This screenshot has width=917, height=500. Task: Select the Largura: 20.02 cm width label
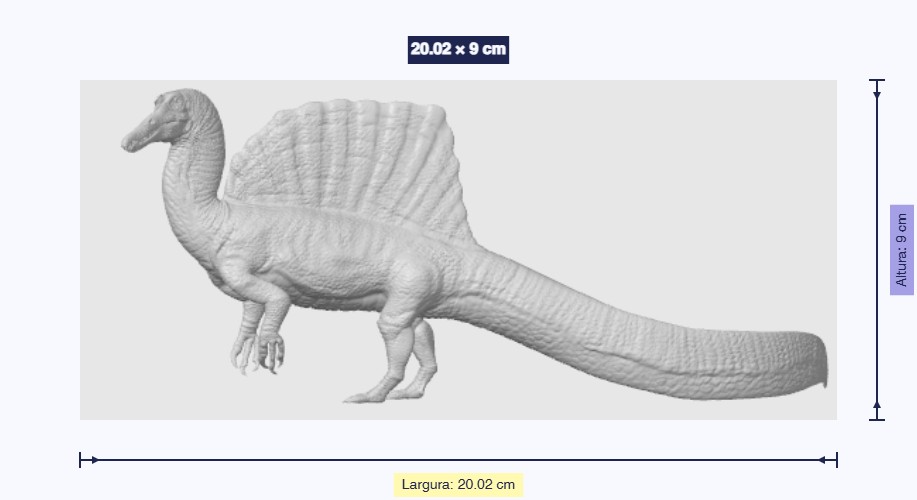pos(458,485)
